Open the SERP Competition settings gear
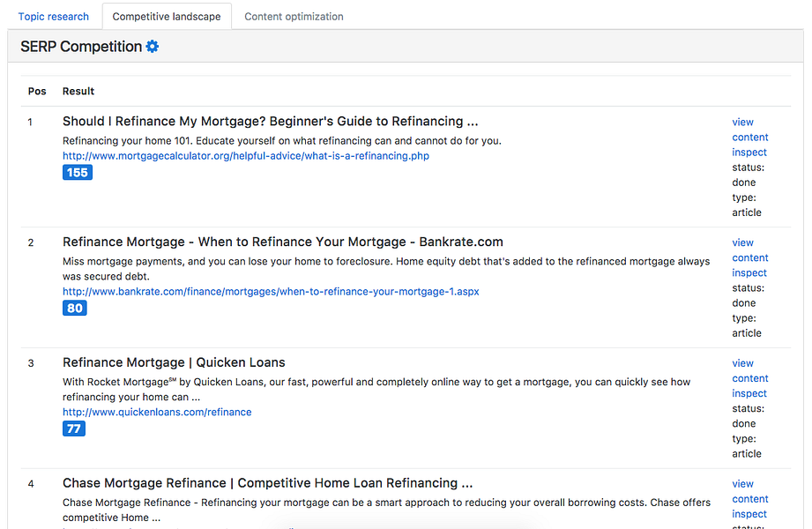This screenshot has height=529, width=812. click(x=152, y=46)
